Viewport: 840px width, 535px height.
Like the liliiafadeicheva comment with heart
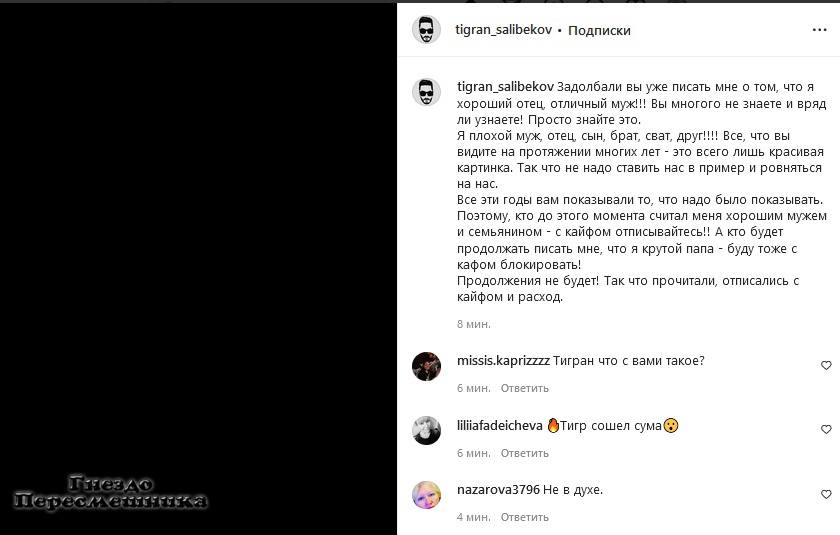(x=826, y=429)
